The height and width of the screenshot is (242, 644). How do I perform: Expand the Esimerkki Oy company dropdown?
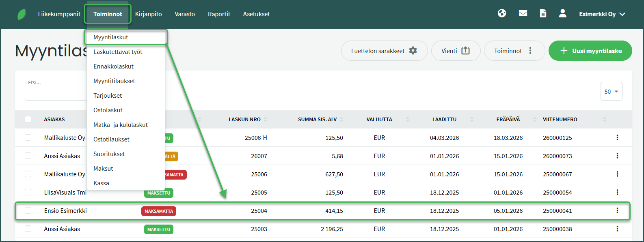[602, 14]
